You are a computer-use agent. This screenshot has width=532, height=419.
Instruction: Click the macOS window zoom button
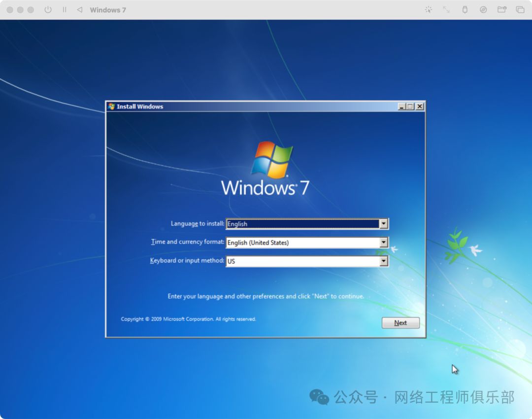(31, 10)
